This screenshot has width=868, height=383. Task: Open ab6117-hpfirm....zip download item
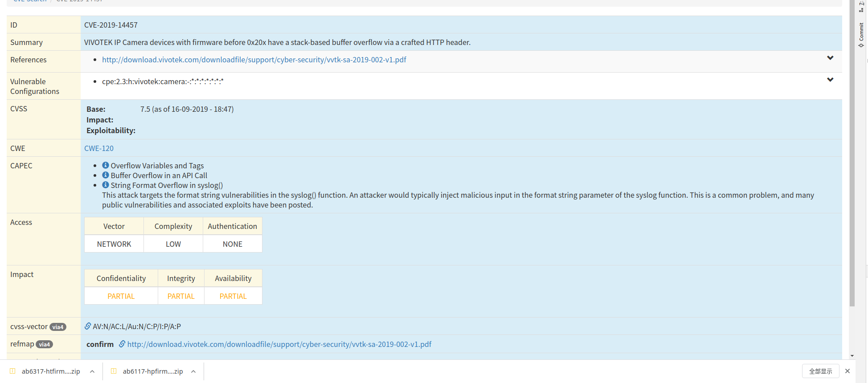coord(153,371)
